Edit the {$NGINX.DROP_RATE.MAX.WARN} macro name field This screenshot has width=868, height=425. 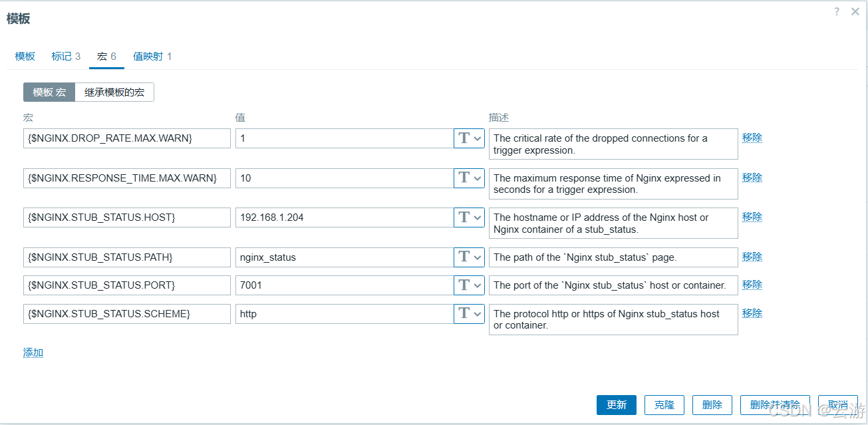(127, 138)
